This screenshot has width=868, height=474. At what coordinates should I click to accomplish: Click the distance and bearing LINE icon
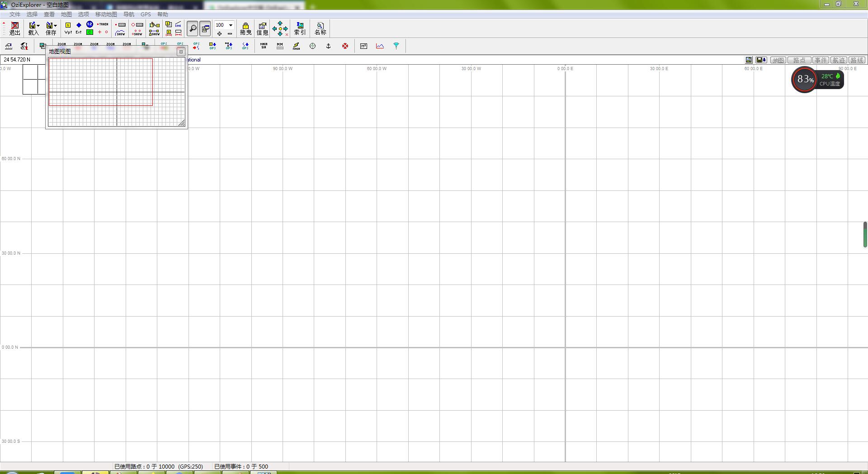179,24
